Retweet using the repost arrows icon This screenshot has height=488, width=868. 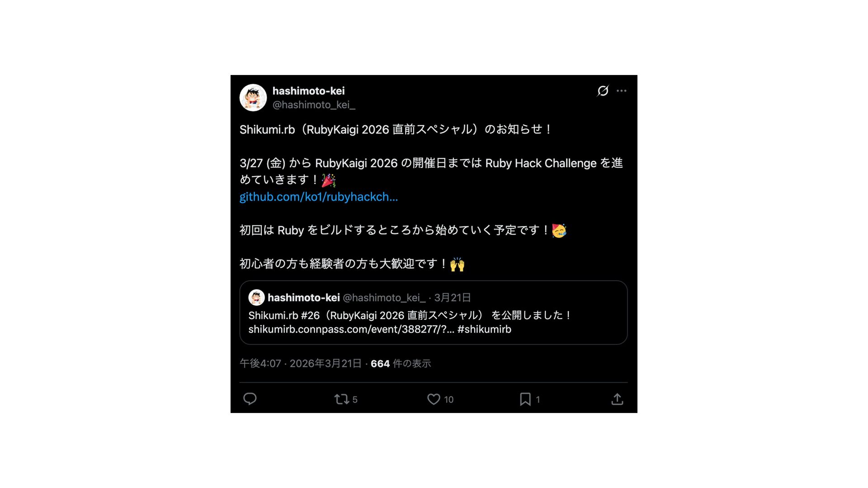point(341,399)
